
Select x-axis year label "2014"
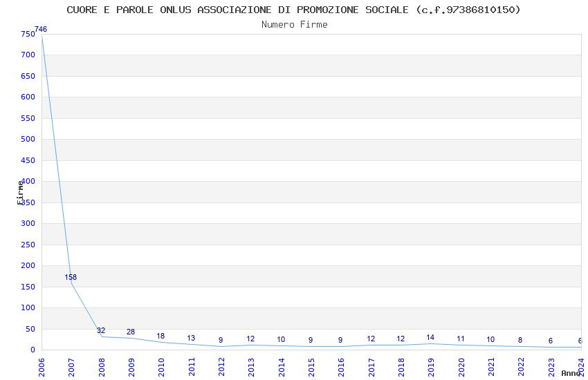coord(282,367)
